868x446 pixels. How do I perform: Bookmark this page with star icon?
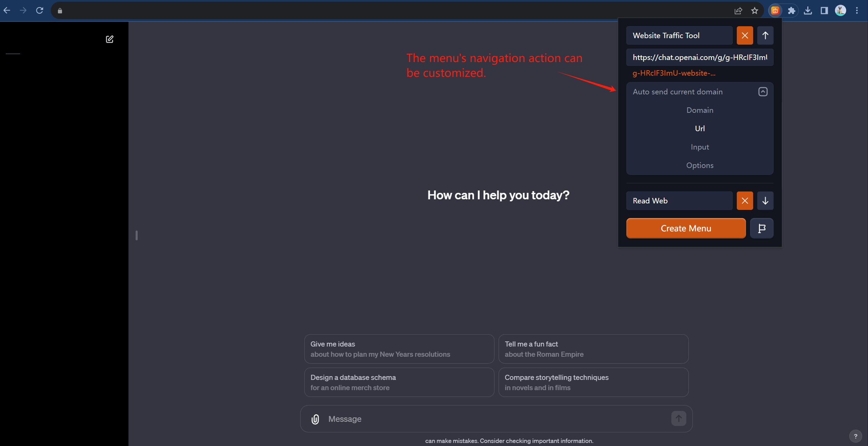(x=755, y=11)
